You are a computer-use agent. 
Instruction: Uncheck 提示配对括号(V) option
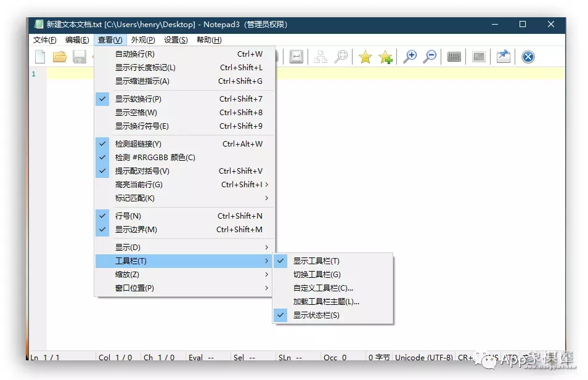185,171
